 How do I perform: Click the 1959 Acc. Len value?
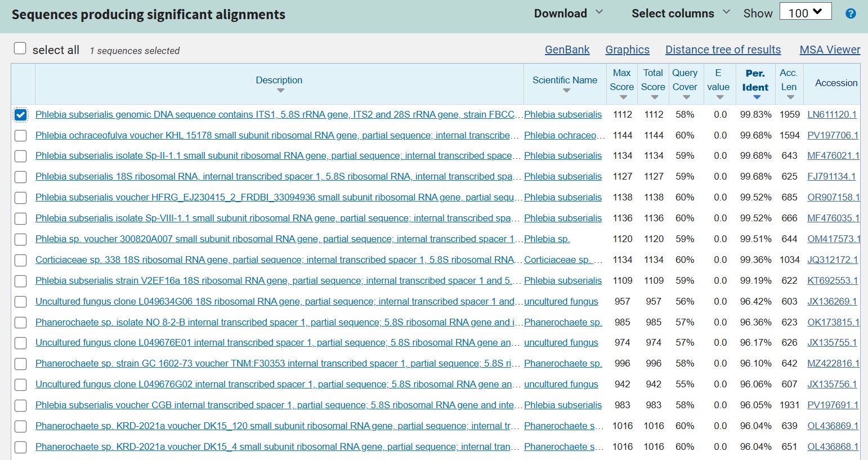(789, 114)
